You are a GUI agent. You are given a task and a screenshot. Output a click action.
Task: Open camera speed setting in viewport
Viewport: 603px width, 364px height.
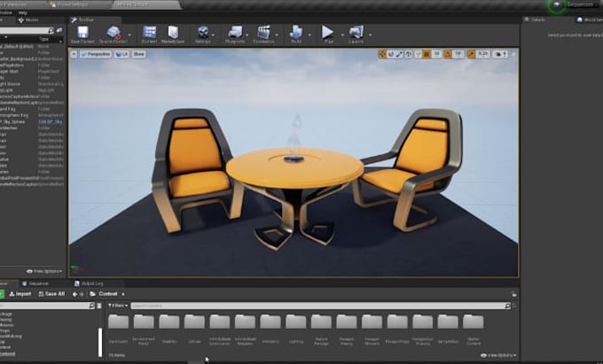500,54
